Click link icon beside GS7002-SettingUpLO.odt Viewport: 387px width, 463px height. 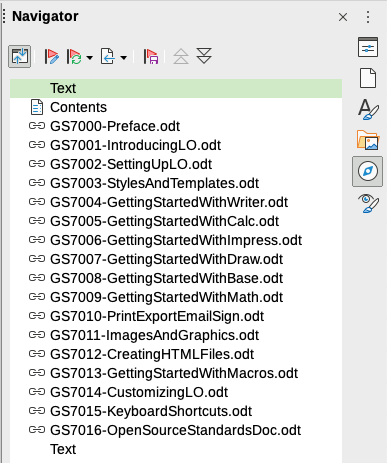coord(37,164)
